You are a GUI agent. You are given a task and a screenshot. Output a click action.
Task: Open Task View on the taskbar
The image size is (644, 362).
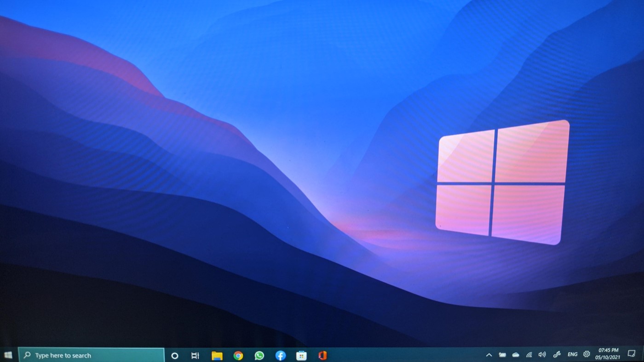(195, 356)
